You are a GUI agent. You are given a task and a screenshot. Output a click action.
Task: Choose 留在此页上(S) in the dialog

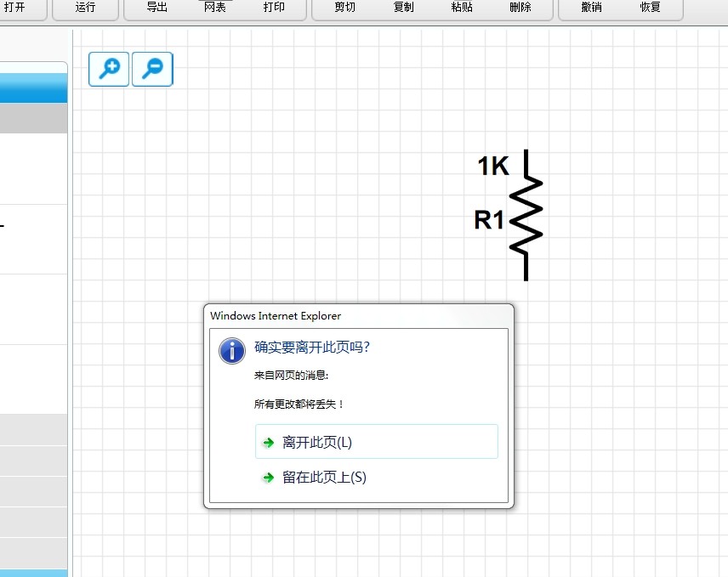(377, 478)
